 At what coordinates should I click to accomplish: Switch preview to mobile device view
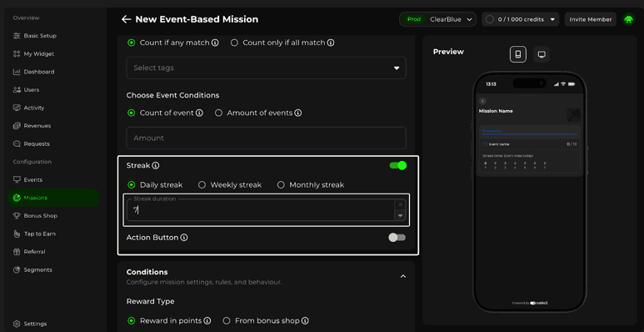(518, 54)
